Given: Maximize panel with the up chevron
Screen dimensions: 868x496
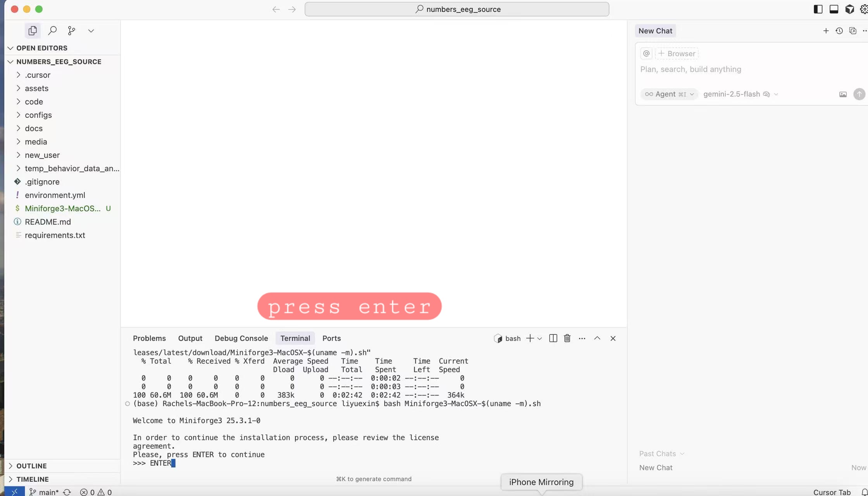Looking at the screenshot, I should pyautogui.click(x=597, y=338).
